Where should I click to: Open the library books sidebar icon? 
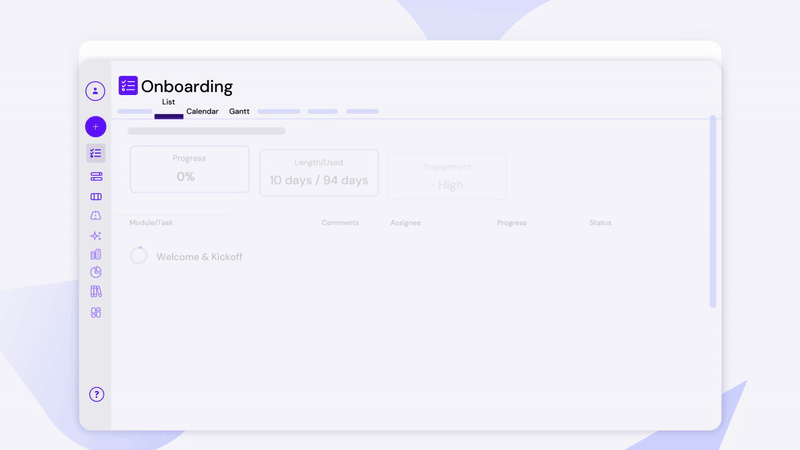click(x=96, y=292)
